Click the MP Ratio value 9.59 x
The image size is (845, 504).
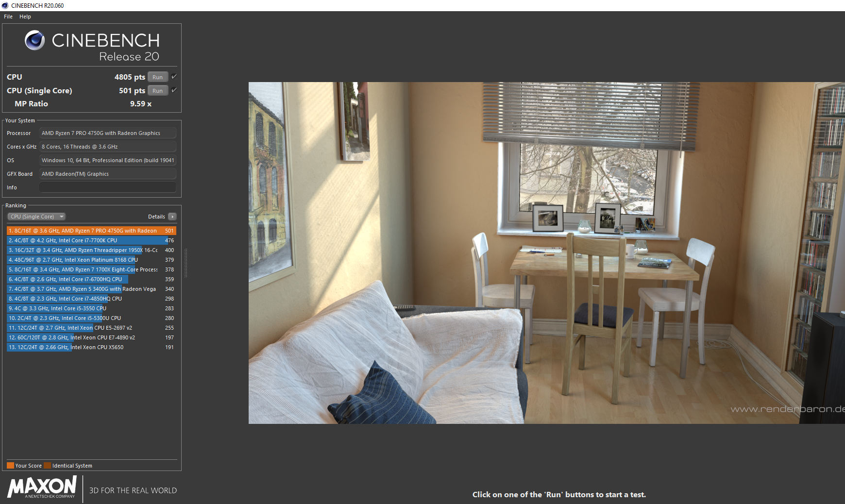tap(141, 104)
